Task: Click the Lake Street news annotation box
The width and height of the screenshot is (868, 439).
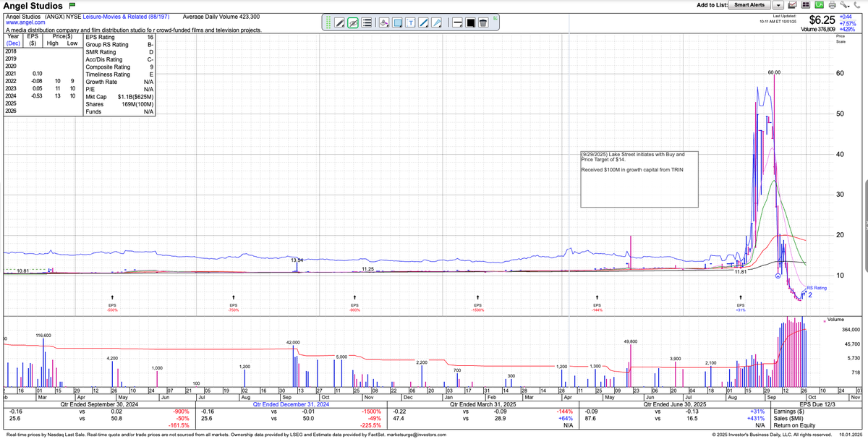Action: tap(639, 179)
